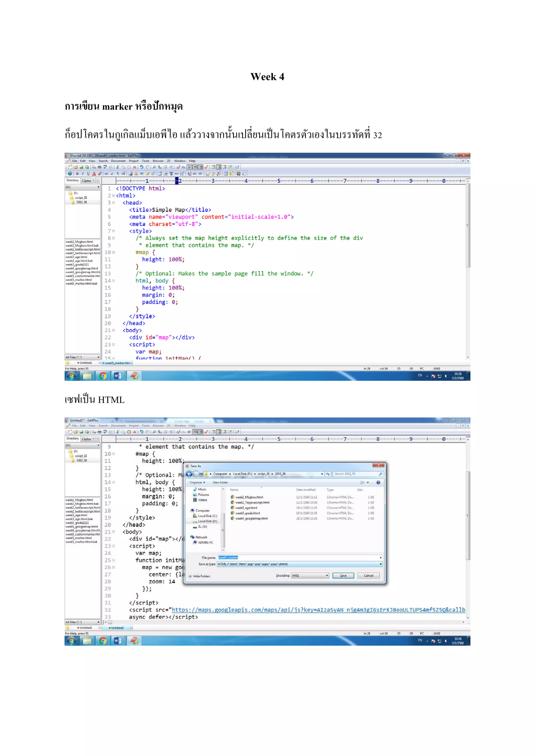Click the browser globe icon in HTML toolbar

70,174
